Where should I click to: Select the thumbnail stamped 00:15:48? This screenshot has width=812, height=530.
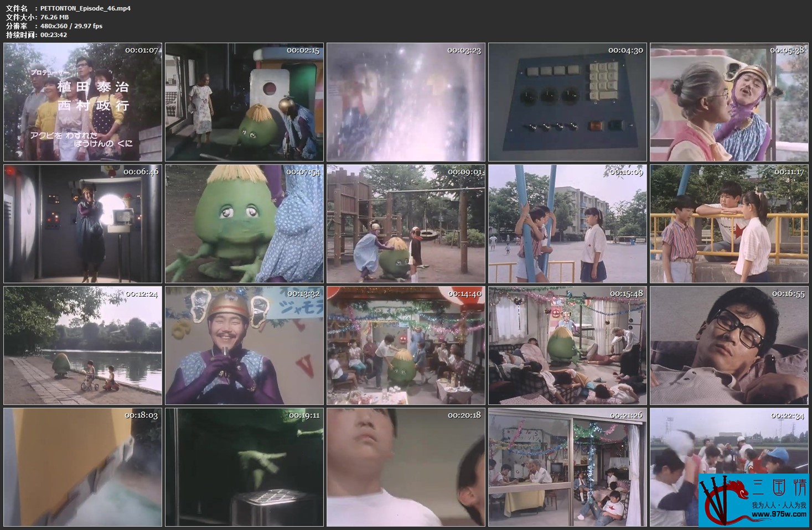point(567,346)
